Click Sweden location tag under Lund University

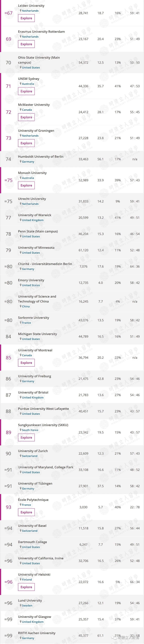pos(26,606)
